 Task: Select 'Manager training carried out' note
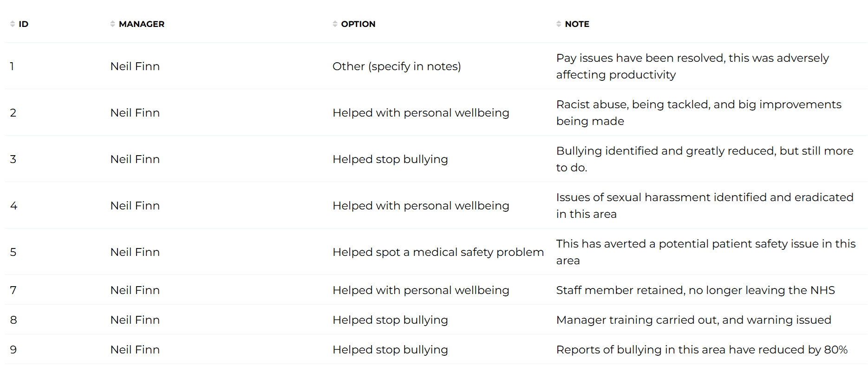click(x=693, y=320)
